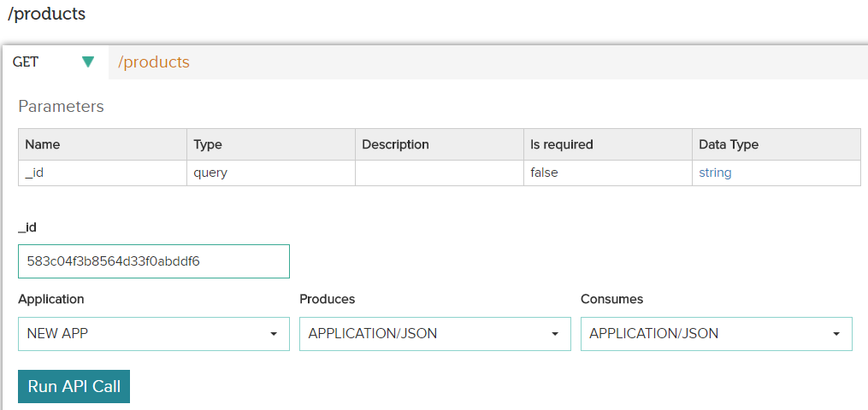This screenshot has height=410, width=868.
Task: Click the _id cell in parameters table
Action: coord(34,173)
